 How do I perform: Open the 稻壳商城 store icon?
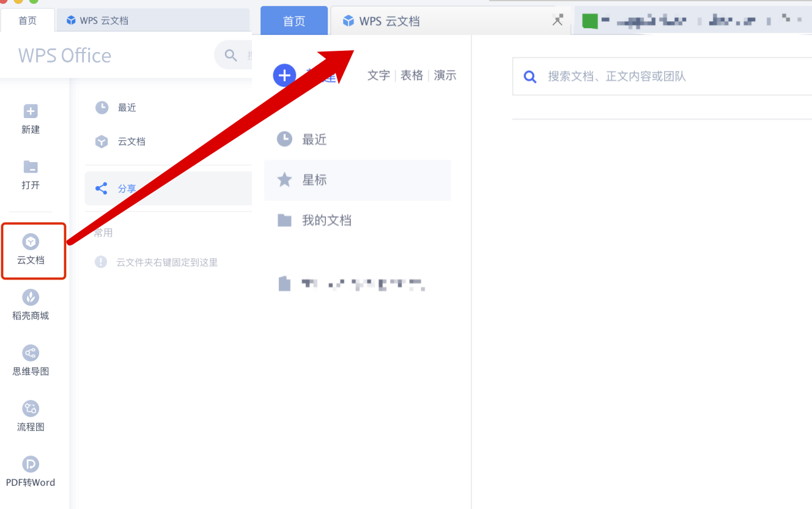31,297
